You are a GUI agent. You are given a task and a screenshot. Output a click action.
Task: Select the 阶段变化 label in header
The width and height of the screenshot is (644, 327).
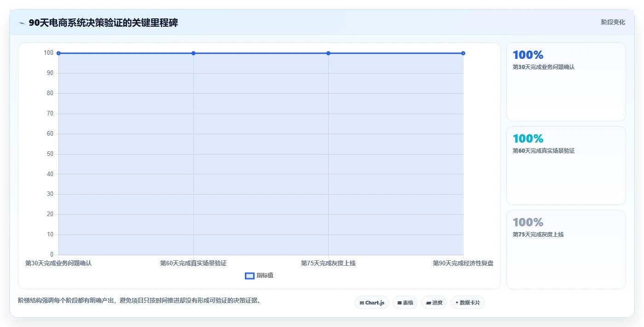[x=613, y=22]
